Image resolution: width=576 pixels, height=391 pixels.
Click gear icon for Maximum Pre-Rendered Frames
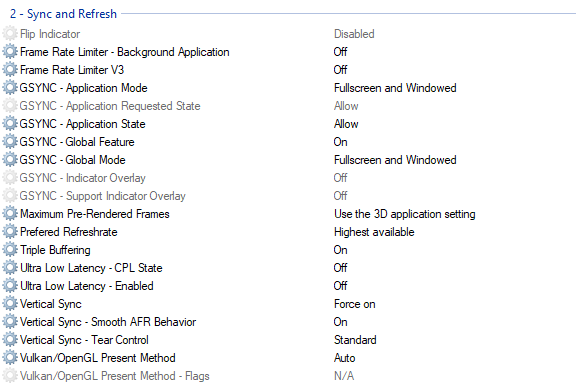(10, 214)
